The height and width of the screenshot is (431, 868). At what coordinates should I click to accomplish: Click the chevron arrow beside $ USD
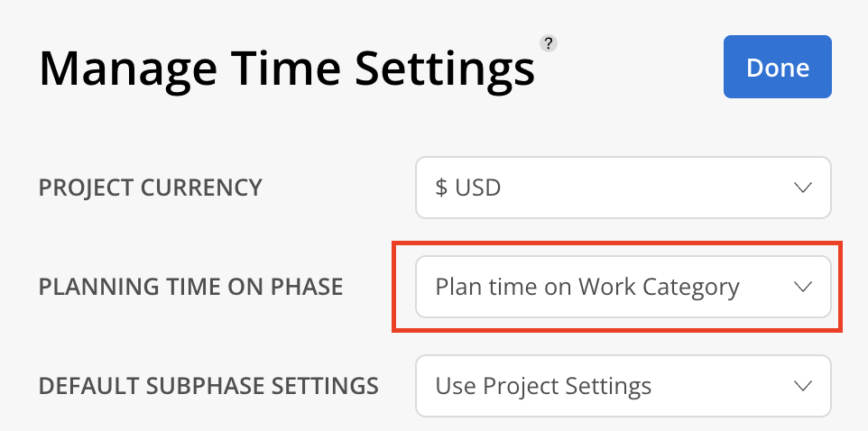[x=803, y=188]
